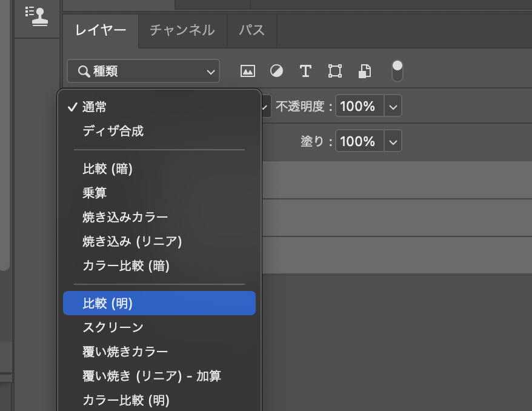
Task: Click the adjustment layer filter icon
Action: 276,71
